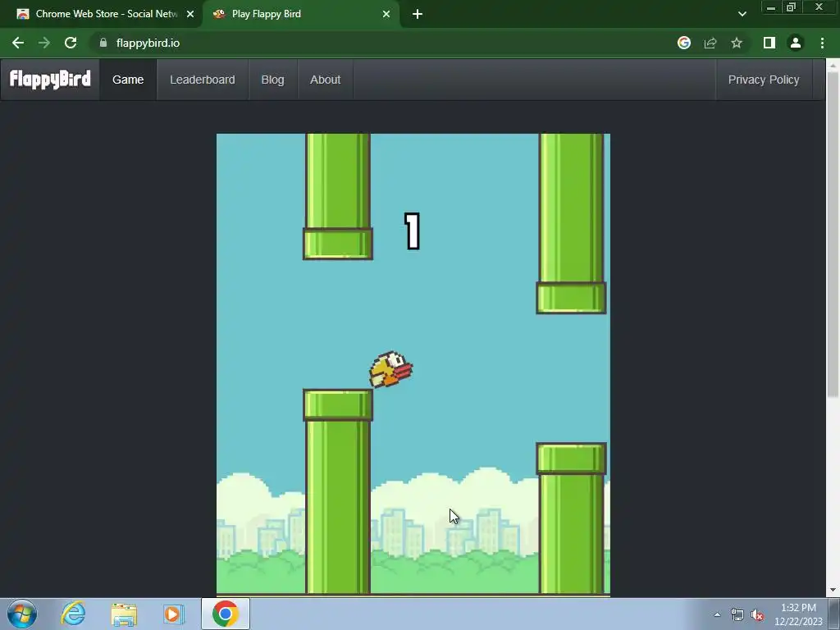Click the FlappyBird logo

pyautogui.click(x=50, y=80)
